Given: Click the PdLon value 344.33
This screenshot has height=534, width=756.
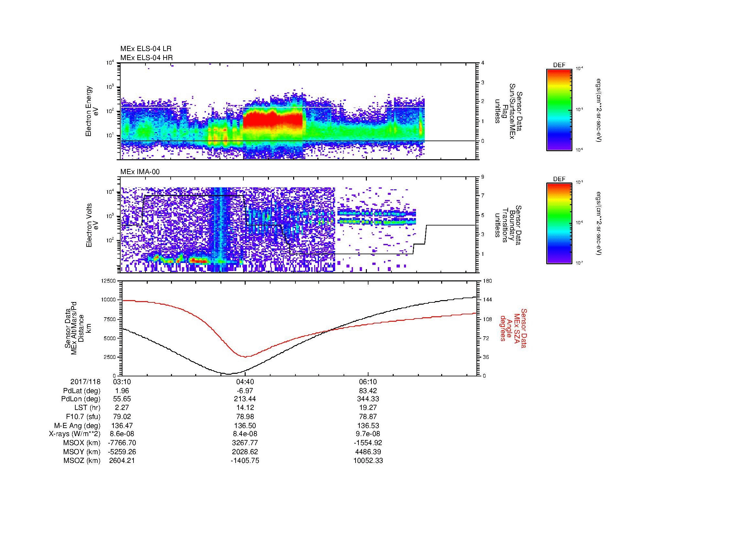Looking at the screenshot, I should pos(368,399).
